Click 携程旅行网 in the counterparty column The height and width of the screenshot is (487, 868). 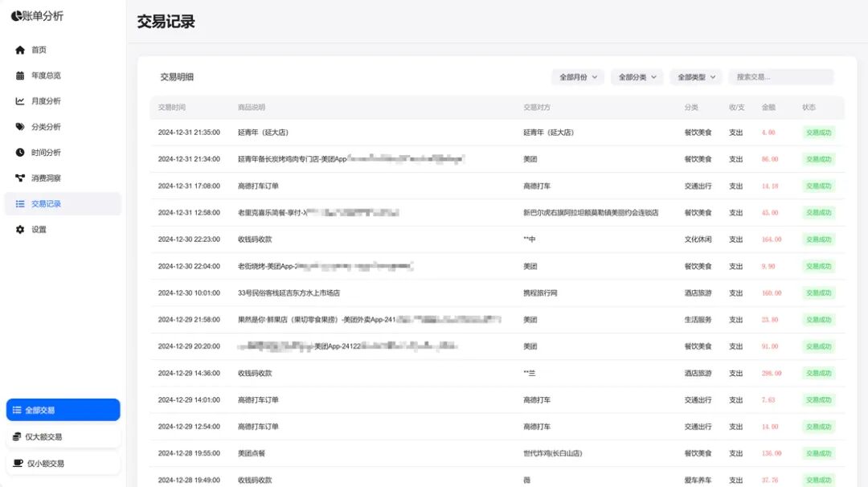(x=540, y=293)
